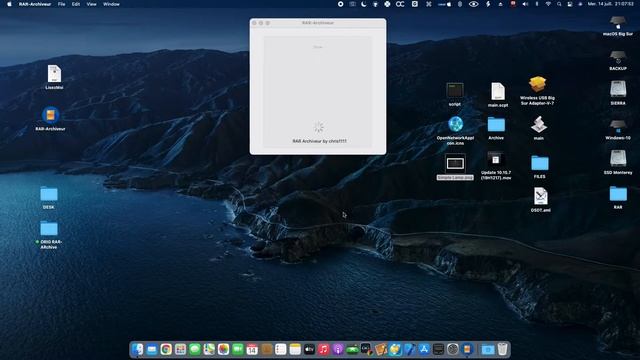
Task: Open Launchpad from the Dock
Action: pos(180,349)
